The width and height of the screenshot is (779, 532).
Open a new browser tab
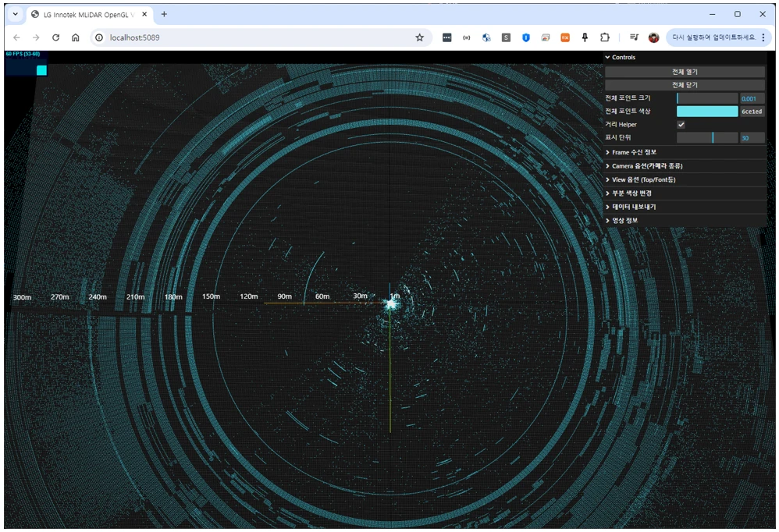pos(164,14)
